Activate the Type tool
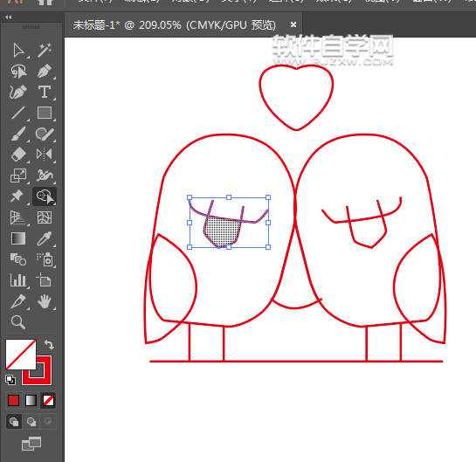This screenshot has width=476, height=462. [45, 92]
